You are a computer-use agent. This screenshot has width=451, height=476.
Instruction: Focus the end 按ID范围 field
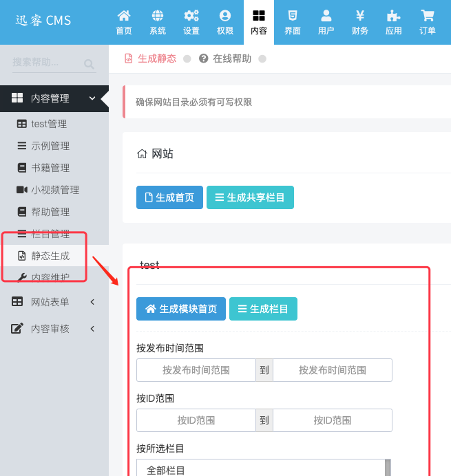click(x=333, y=420)
